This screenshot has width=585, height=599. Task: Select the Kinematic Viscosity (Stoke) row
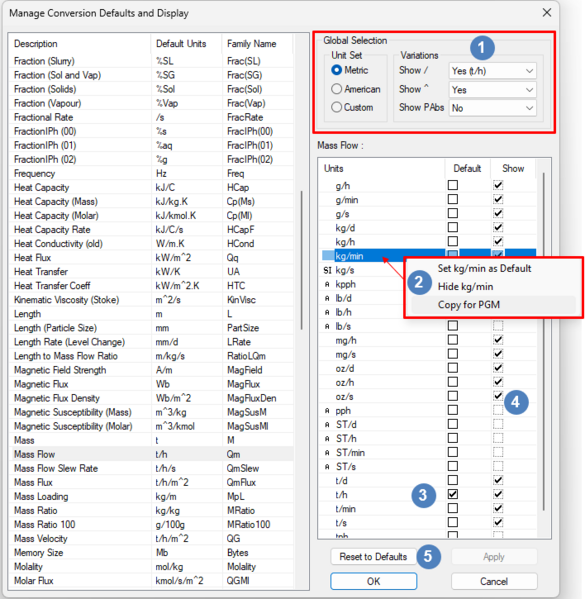click(x=152, y=300)
